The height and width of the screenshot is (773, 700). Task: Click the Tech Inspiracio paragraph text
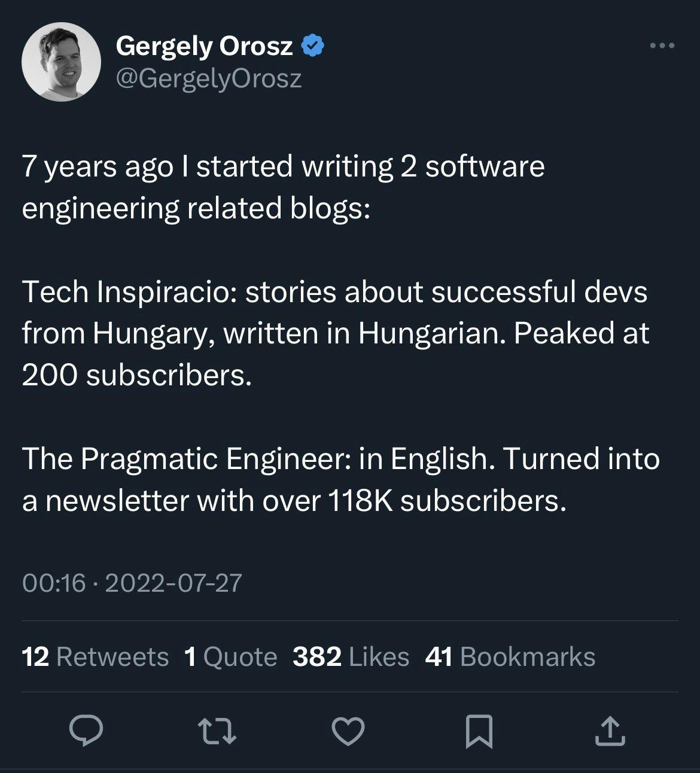(335, 333)
